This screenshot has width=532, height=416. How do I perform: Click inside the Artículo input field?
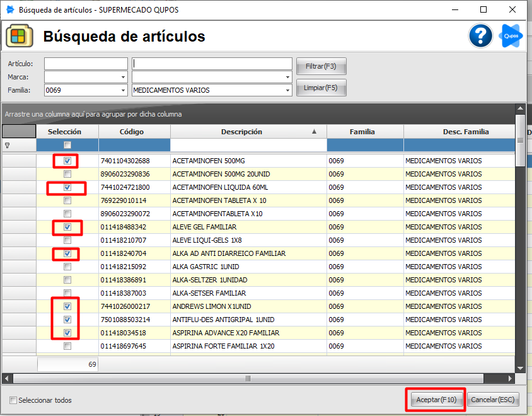point(85,63)
